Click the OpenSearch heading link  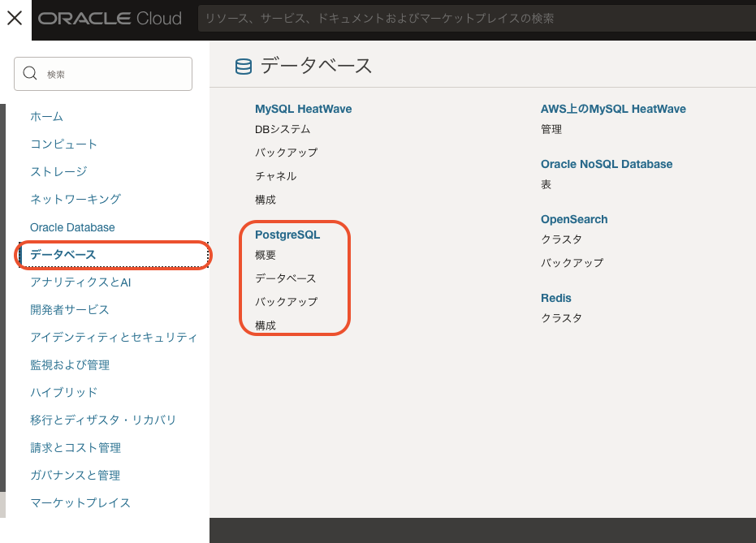pos(574,219)
